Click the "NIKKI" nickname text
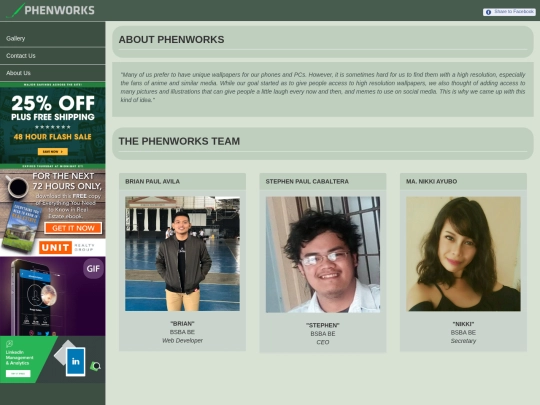The image size is (540, 405). (463, 324)
